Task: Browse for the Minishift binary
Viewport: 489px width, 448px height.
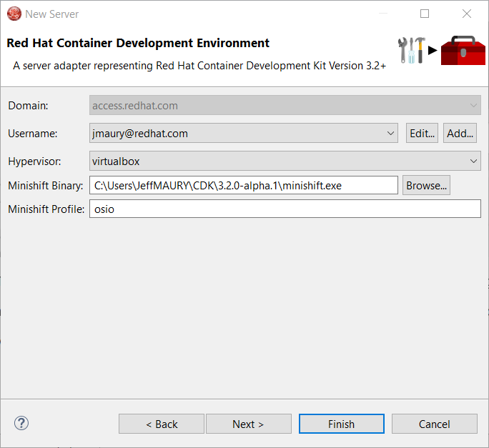Action: pyautogui.click(x=426, y=185)
